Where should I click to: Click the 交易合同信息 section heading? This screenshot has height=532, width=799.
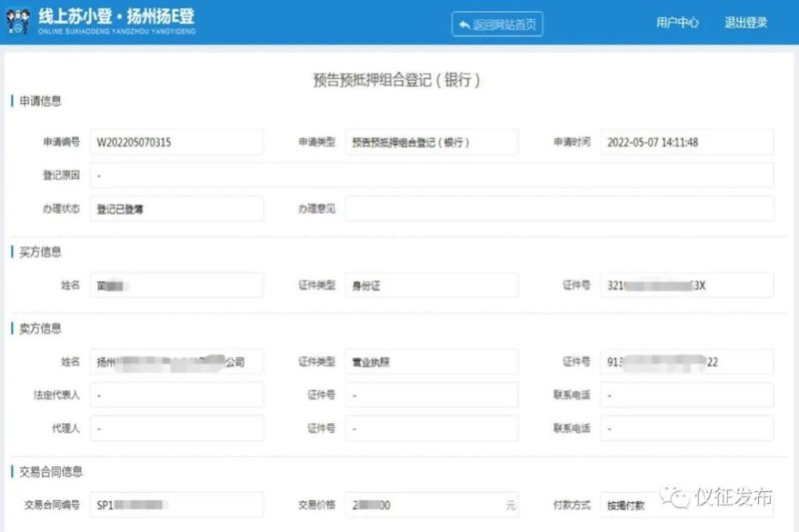coord(51,471)
